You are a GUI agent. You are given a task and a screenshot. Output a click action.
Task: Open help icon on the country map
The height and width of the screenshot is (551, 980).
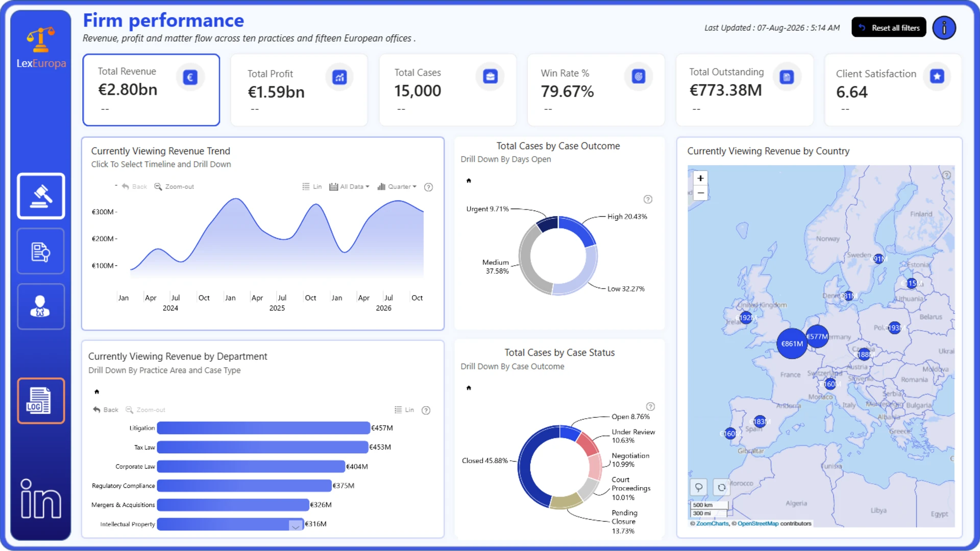(946, 175)
